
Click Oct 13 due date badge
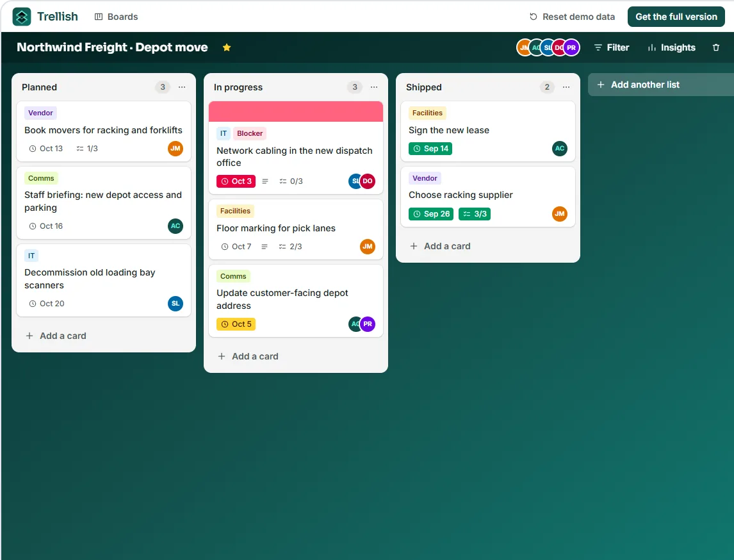46,149
